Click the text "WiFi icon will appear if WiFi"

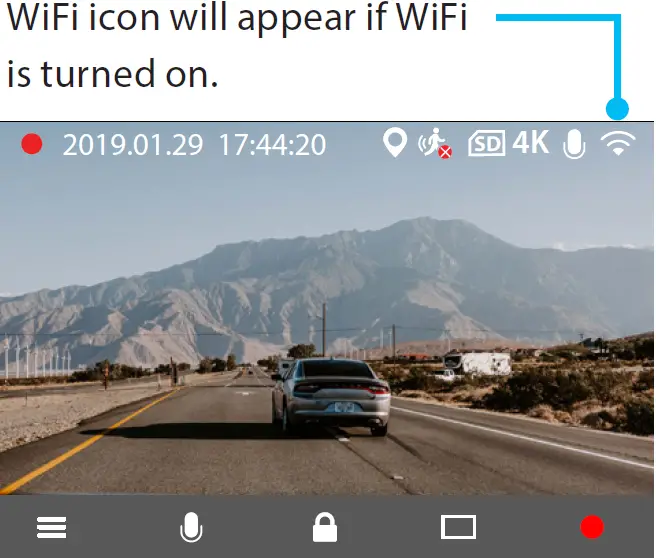237,18
